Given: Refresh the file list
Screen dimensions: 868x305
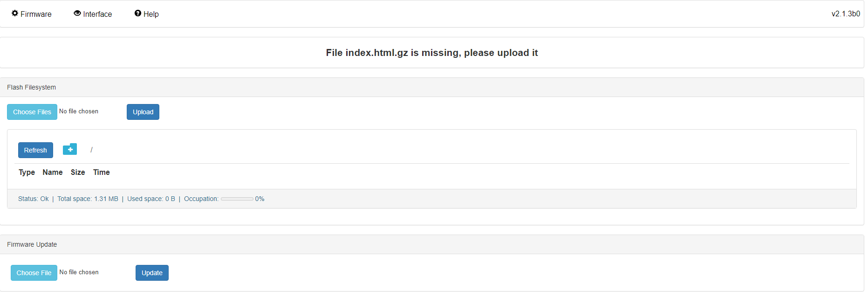Looking at the screenshot, I should [35, 150].
